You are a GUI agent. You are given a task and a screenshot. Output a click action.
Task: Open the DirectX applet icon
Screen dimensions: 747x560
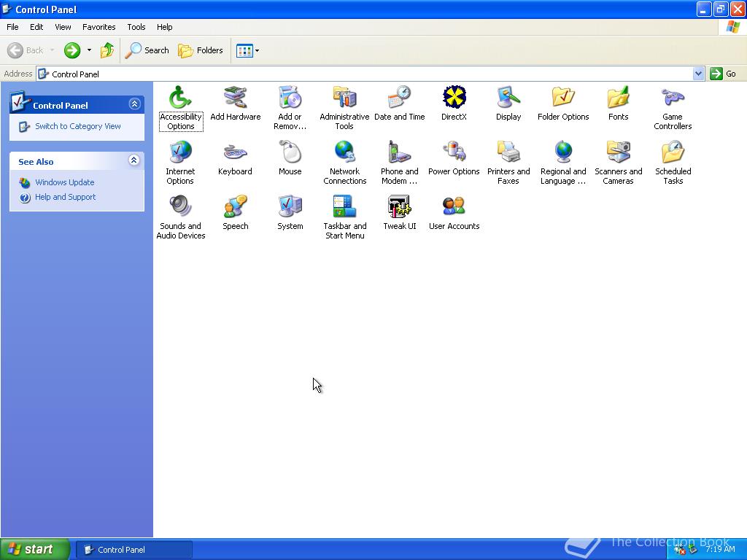click(x=454, y=104)
